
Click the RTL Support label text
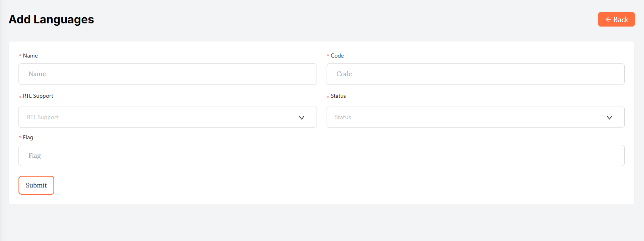pos(38,96)
